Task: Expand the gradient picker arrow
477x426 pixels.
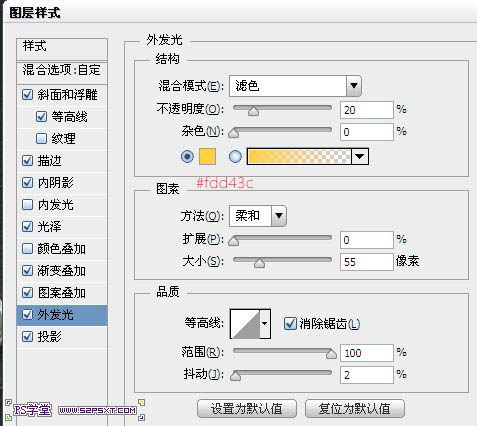Action: pyautogui.click(x=360, y=156)
